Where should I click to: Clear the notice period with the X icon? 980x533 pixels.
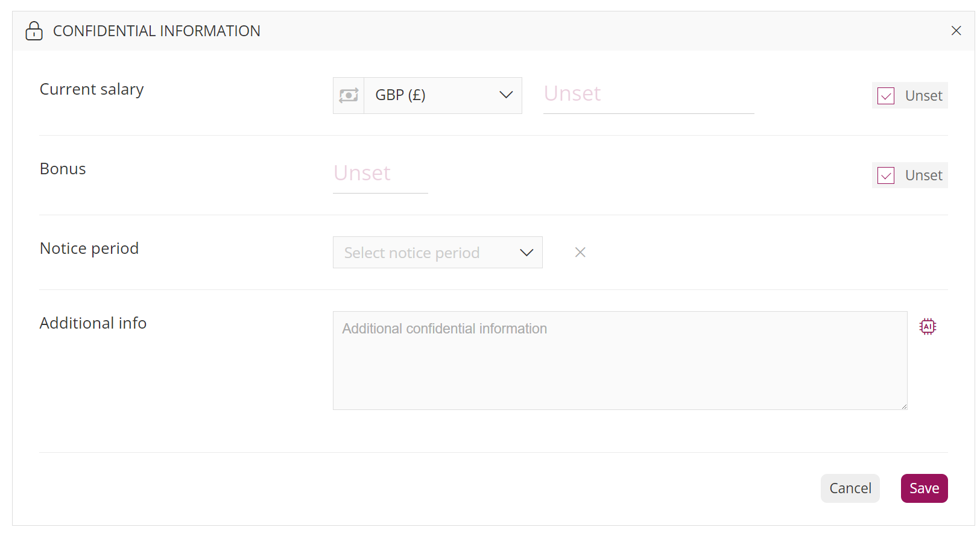point(580,252)
